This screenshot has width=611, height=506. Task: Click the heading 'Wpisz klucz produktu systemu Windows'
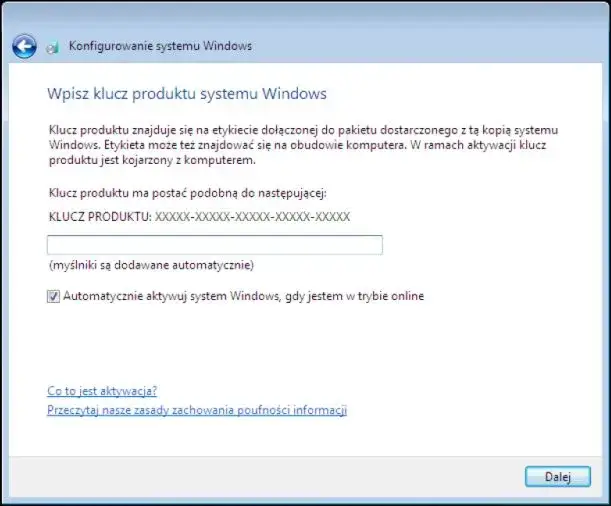point(187,94)
